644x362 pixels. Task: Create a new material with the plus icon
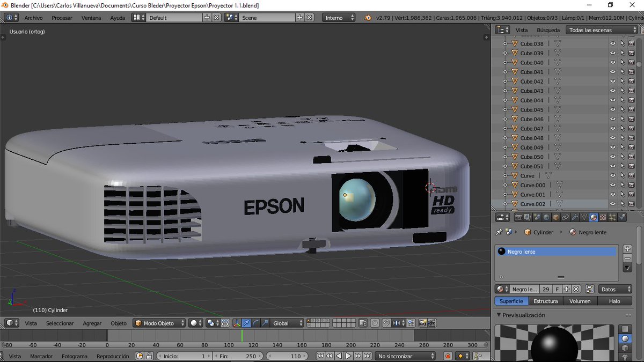pos(567,289)
